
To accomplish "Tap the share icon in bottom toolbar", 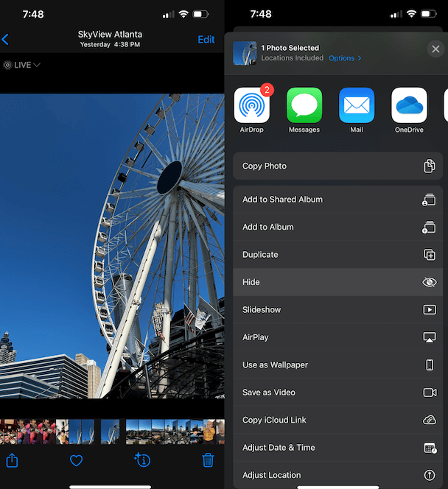I will point(13,460).
